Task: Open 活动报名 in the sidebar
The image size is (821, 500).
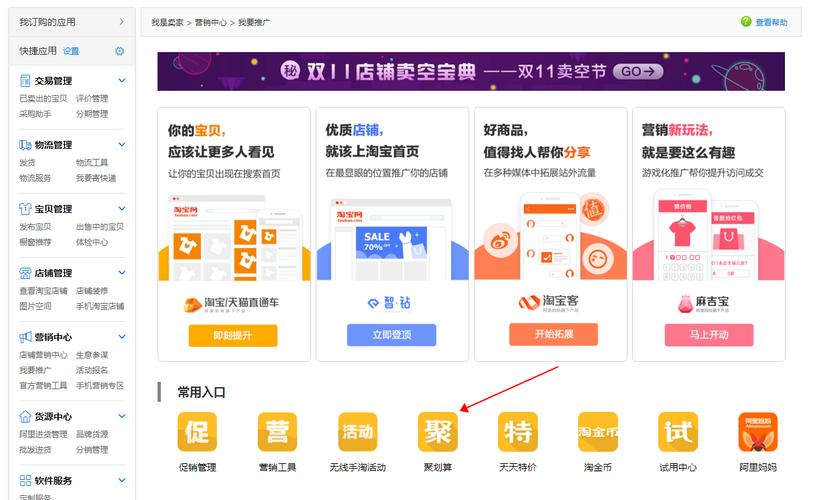Action: pos(92,370)
